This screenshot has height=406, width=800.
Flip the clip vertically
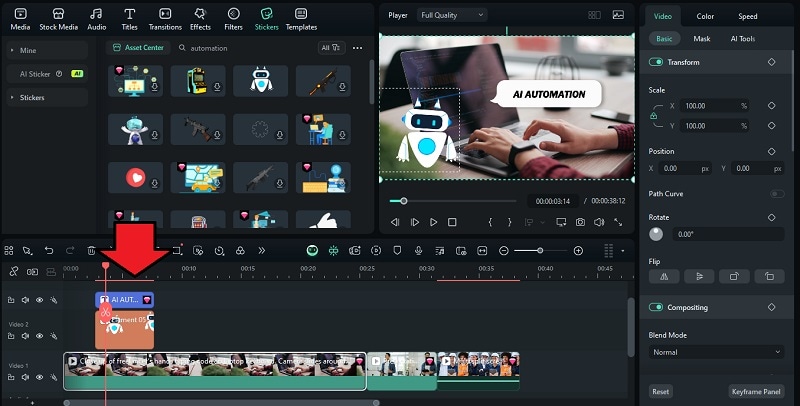point(699,276)
